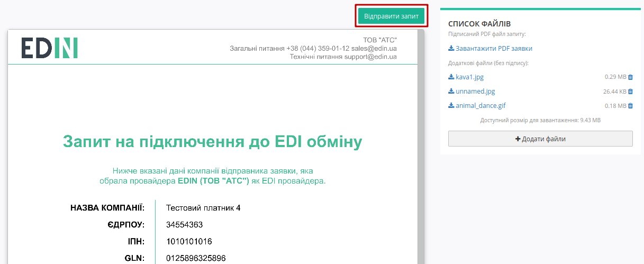Click company name Тестовий платник 4
Viewport: 644px width, 264px height.
tap(203, 208)
